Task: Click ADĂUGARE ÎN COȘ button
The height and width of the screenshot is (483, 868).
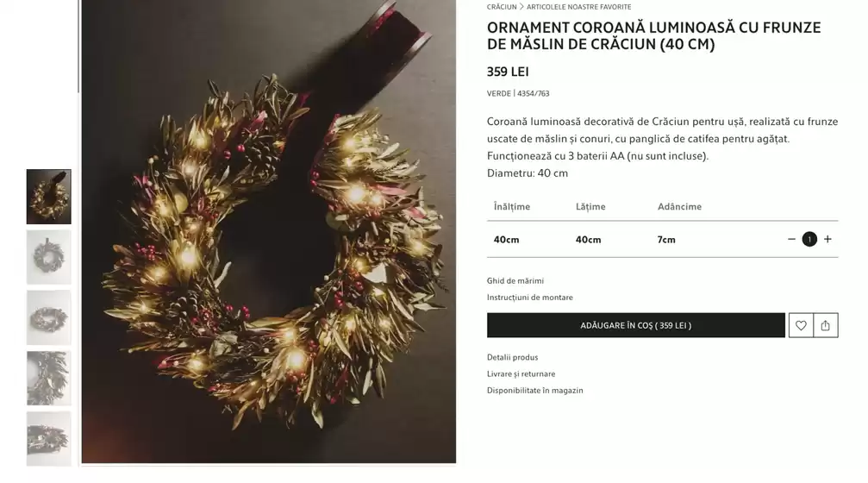Action: pos(635,325)
